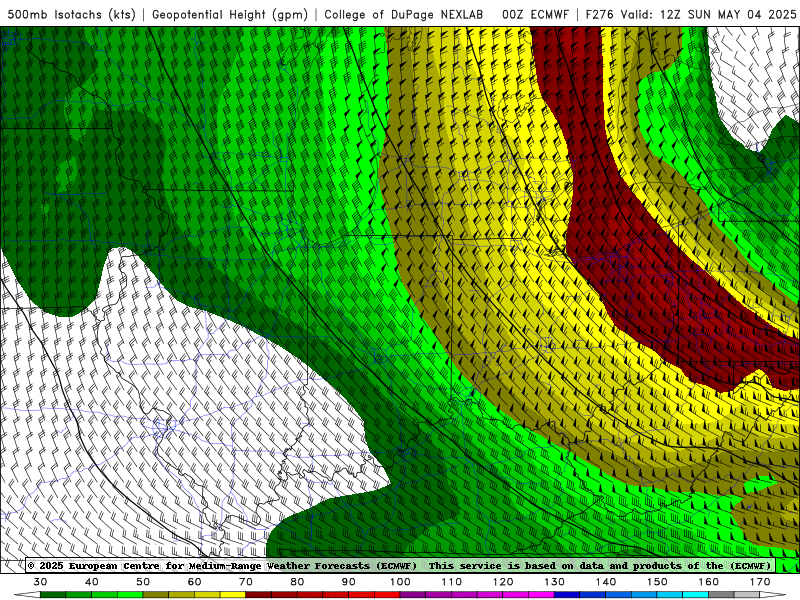800x600 pixels.
Task: Click the 125–130 kt bright magenta legend swatch
Action: point(541,595)
